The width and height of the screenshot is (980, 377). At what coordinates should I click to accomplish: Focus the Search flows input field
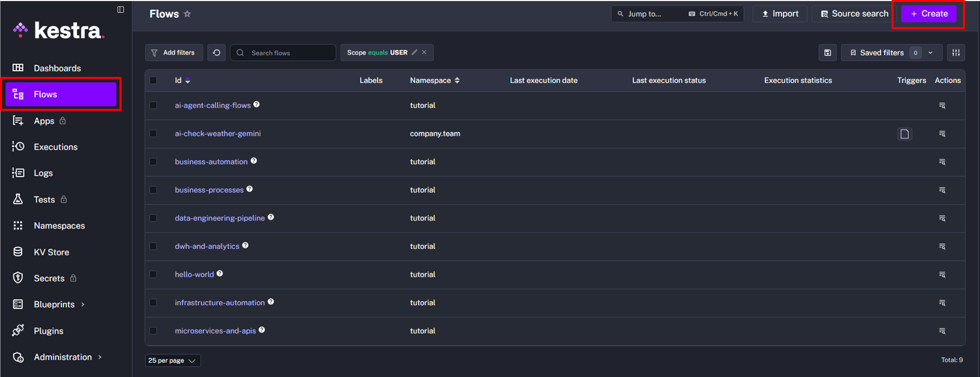(x=289, y=53)
